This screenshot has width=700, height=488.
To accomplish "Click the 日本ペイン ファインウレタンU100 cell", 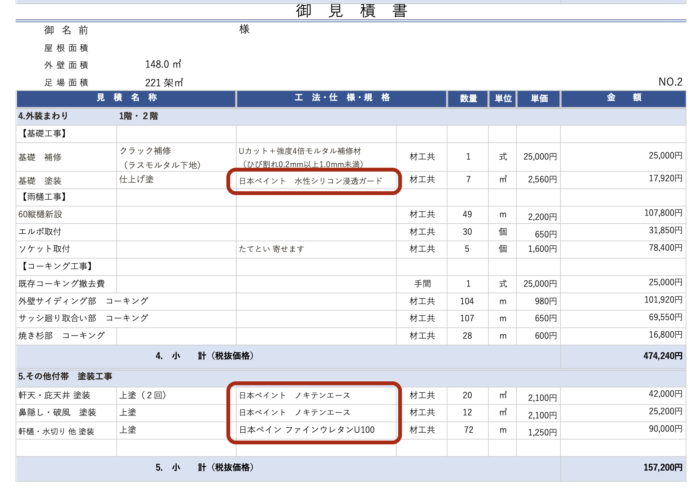I will (x=306, y=430).
